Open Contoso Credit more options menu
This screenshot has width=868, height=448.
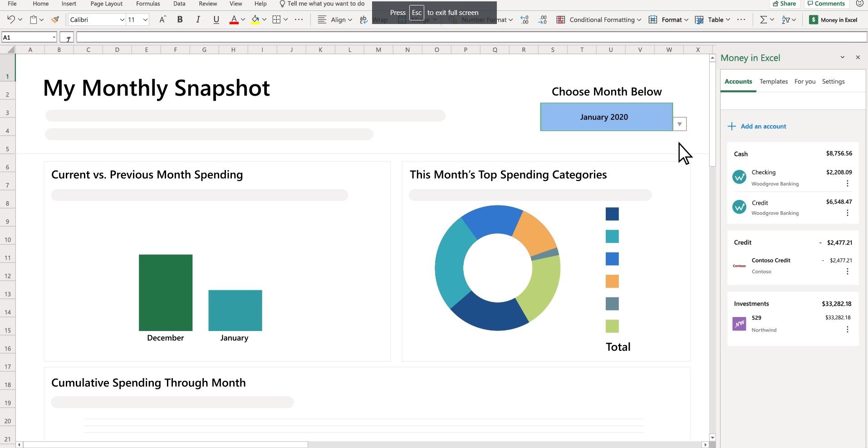coord(847,271)
